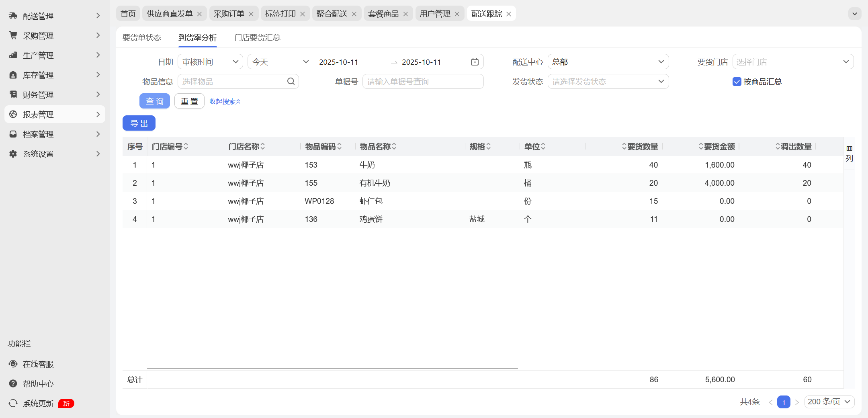Image resolution: width=868 pixels, height=418 pixels.
Task: Close the 采购订单 tab
Action: (251, 14)
